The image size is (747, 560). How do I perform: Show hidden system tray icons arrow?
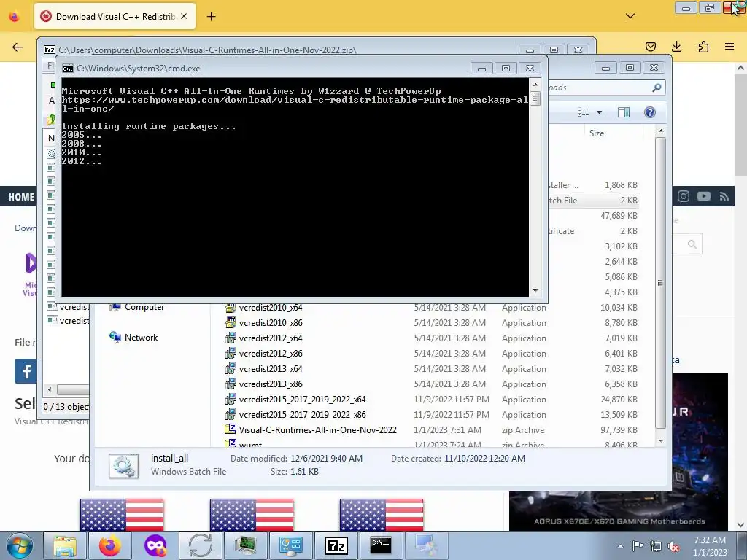(x=620, y=546)
